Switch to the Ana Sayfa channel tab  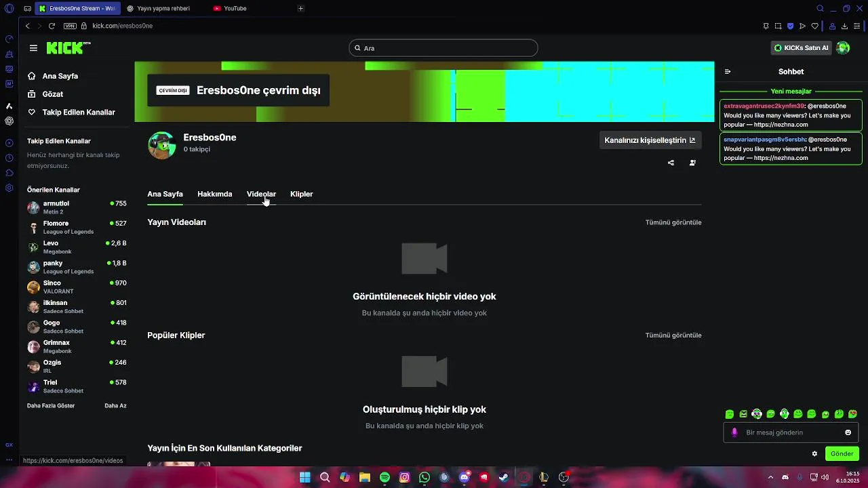[165, 194]
